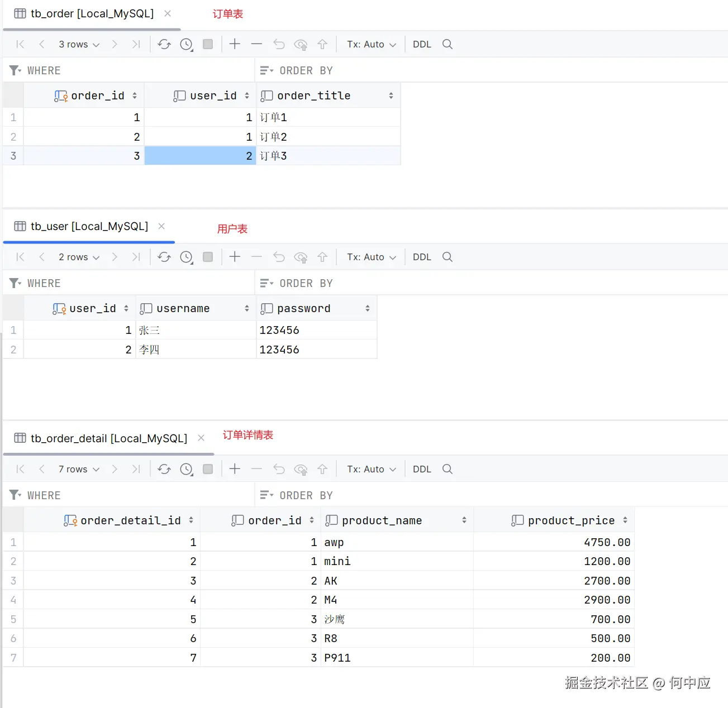Open auto-refresh clock in tb_order toolbar
The width and height of the screenshot is (728, 708).
187,44
